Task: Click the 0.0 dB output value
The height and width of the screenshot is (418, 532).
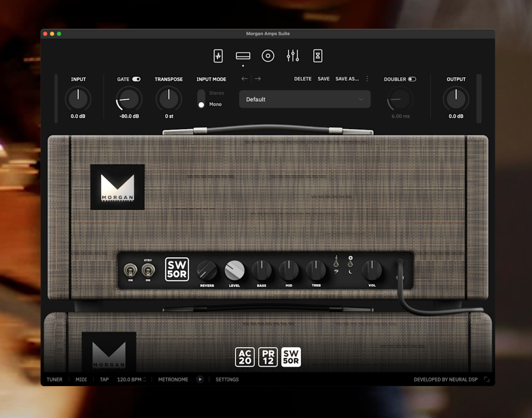Action: tap(456, 116)
